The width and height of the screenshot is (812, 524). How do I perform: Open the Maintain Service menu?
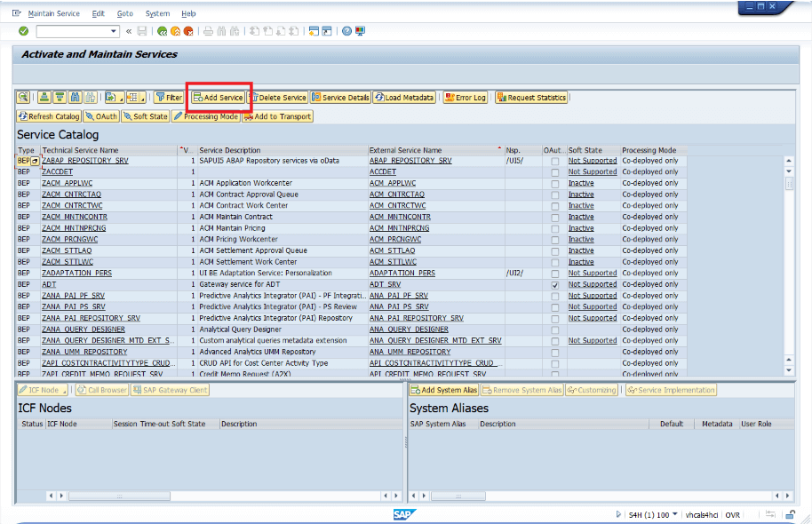point(53,13)
